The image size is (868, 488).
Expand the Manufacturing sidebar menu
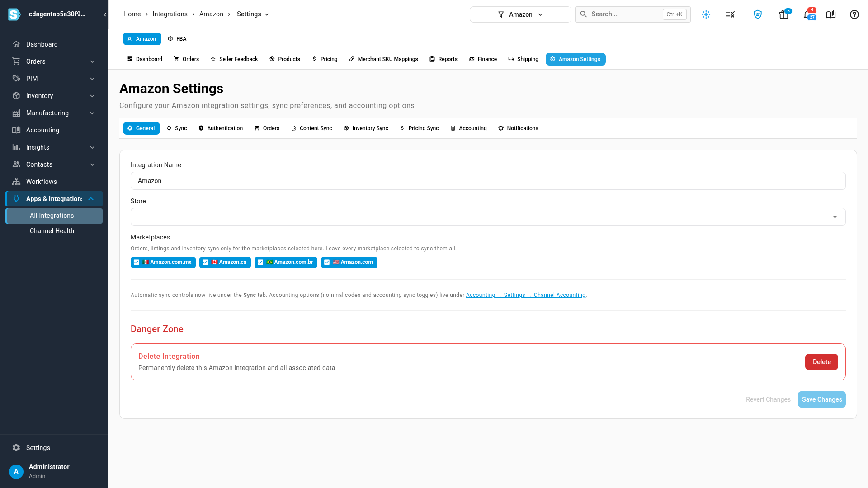point(92,113)
